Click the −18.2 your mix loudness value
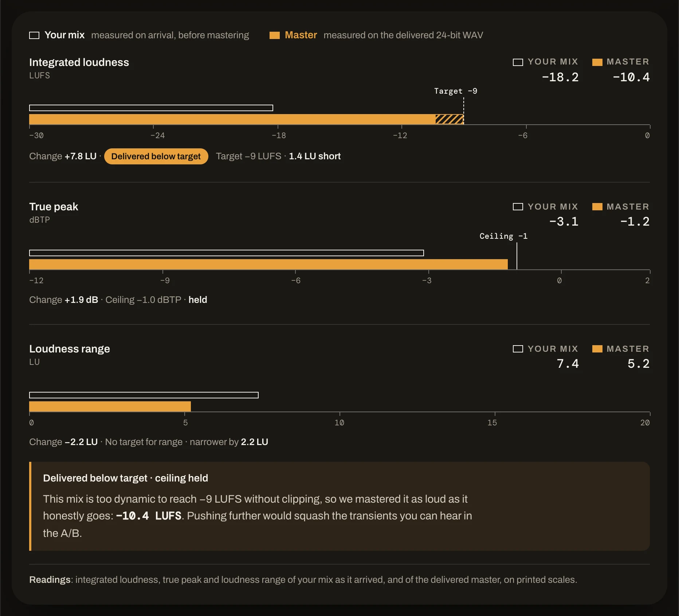The height and width of the screenshot is (616, 679). pos(560,77)
